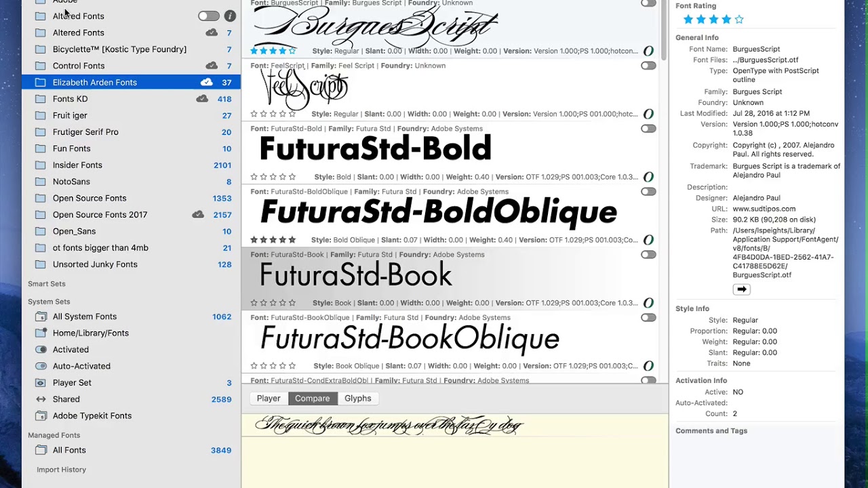Click the Smart Sets section header
Image resolution: width=868 pixels, height=488 pixels.
pos(47,284)
